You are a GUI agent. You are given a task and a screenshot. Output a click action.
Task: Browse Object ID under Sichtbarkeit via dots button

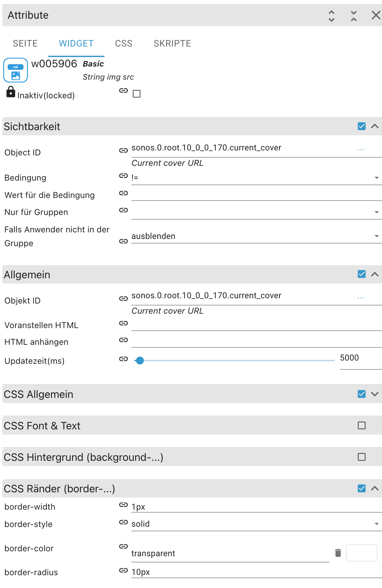(361, 149)
